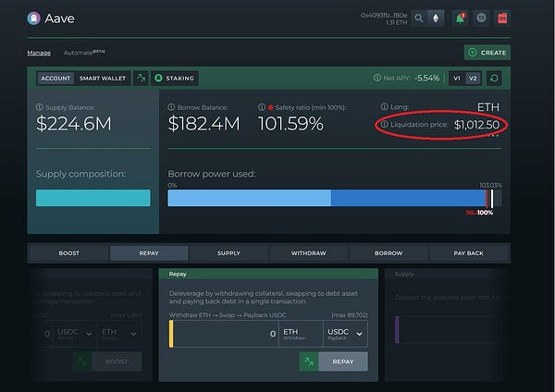Click the Ethereum network diamond icon
Image resolution: width=555 pixels, height=392 pixels.
tap(436, 18)
